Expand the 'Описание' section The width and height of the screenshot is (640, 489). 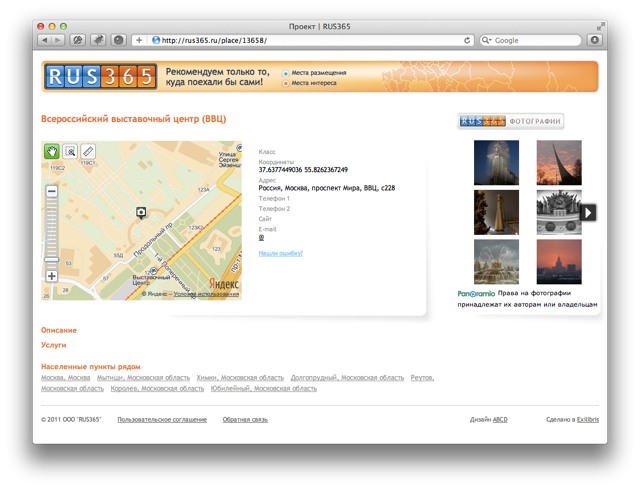click(x=59, y=330)
